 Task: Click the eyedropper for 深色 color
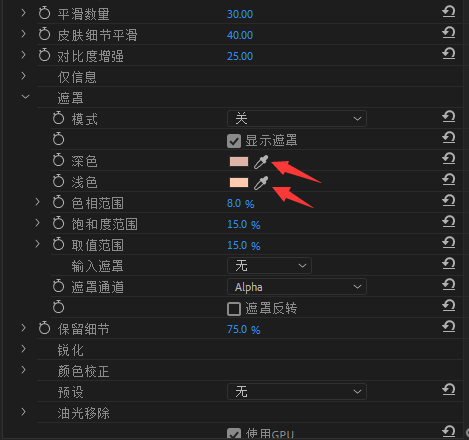tap(261, 162)
